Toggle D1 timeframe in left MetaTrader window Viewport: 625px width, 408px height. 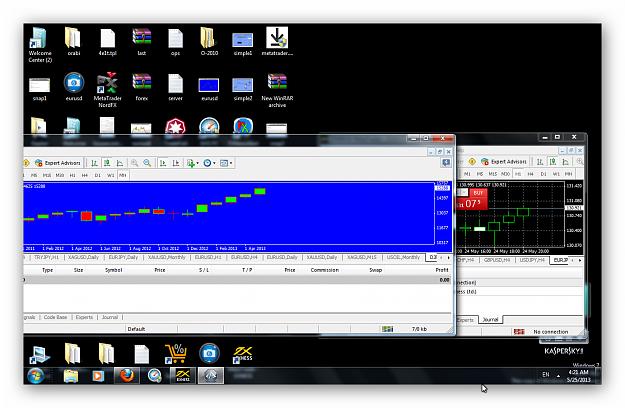98,175
